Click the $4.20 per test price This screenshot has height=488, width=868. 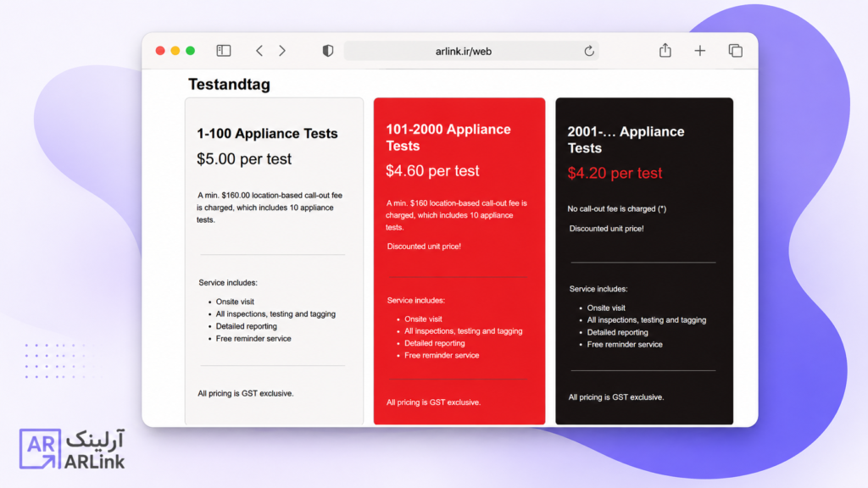coord(615,173)
